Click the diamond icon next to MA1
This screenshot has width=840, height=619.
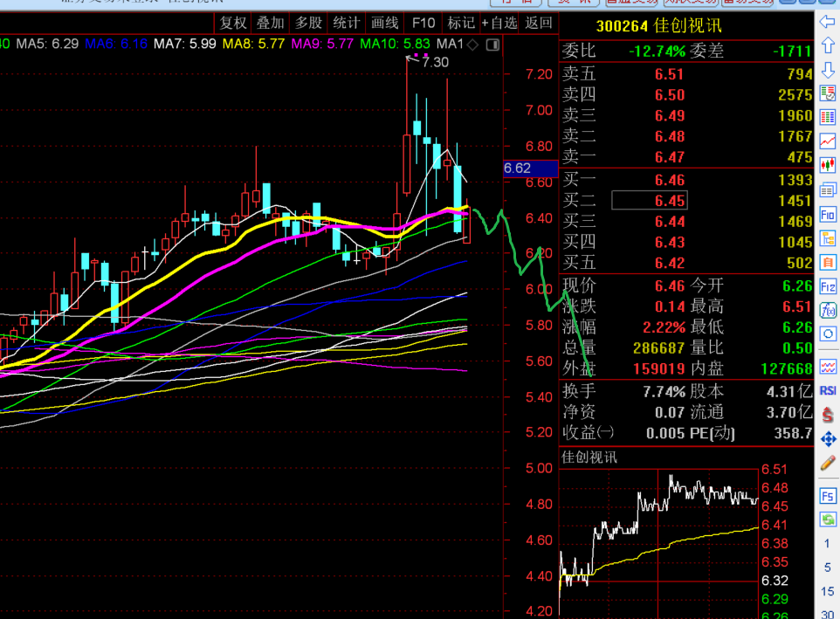[472, 45]
